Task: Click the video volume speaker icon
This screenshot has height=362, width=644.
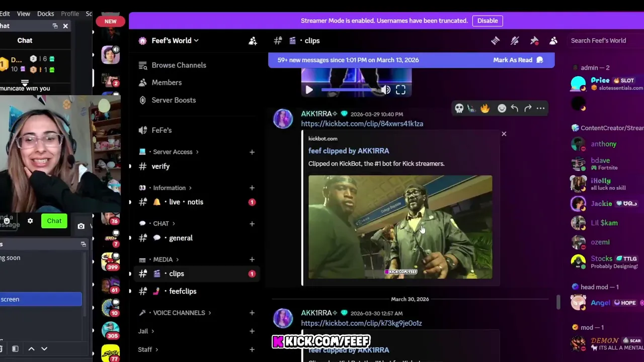Action: [385, 90]
